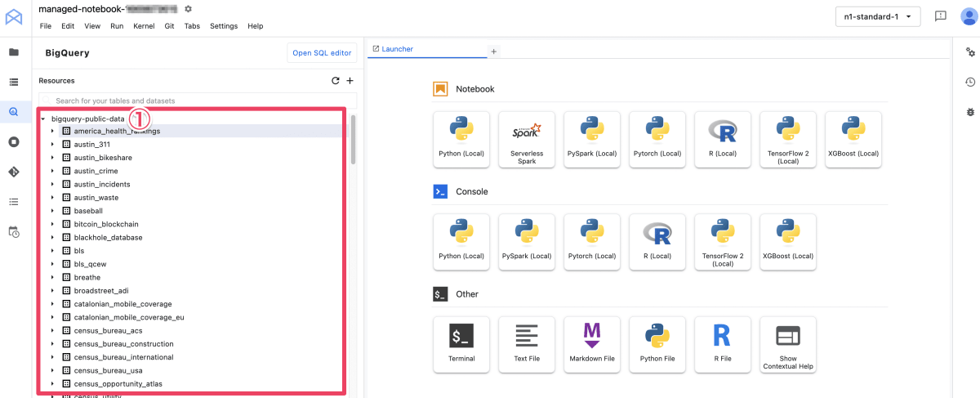Image resolution: width=980 pixels, height=398 pixels.
Task: Select the broadstreet_adi dataset row
Action: pos(193,290)
